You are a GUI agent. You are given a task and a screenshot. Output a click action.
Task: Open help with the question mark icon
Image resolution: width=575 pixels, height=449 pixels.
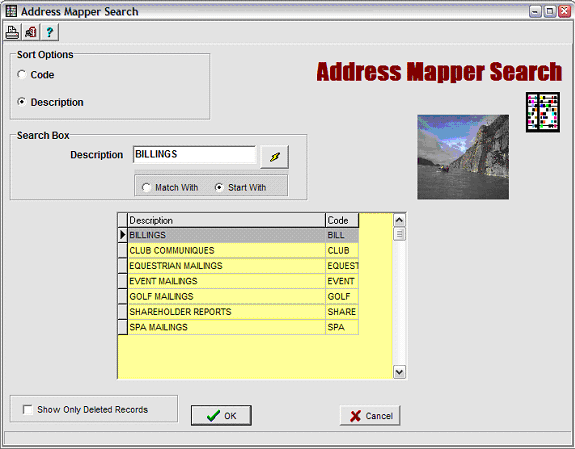(x=50, y=32)
